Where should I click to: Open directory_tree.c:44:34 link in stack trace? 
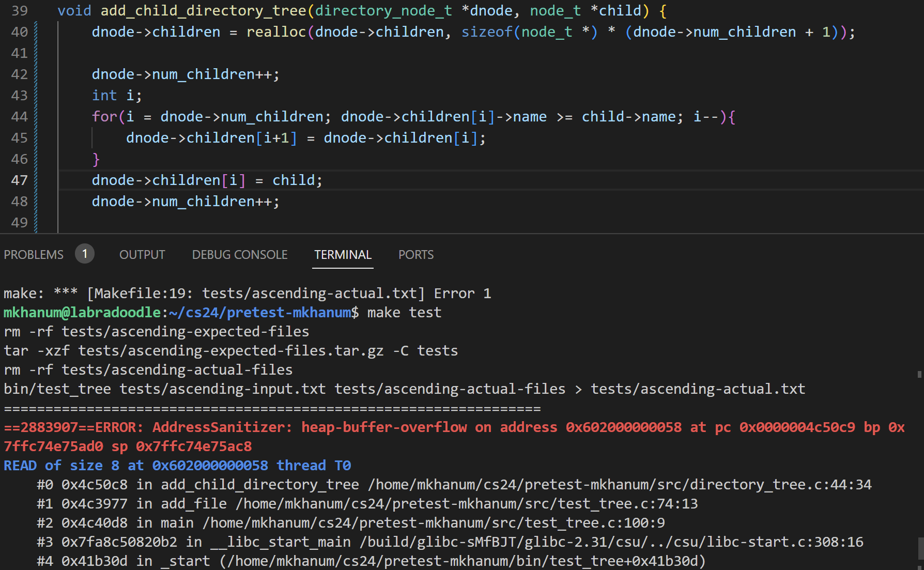619,485
